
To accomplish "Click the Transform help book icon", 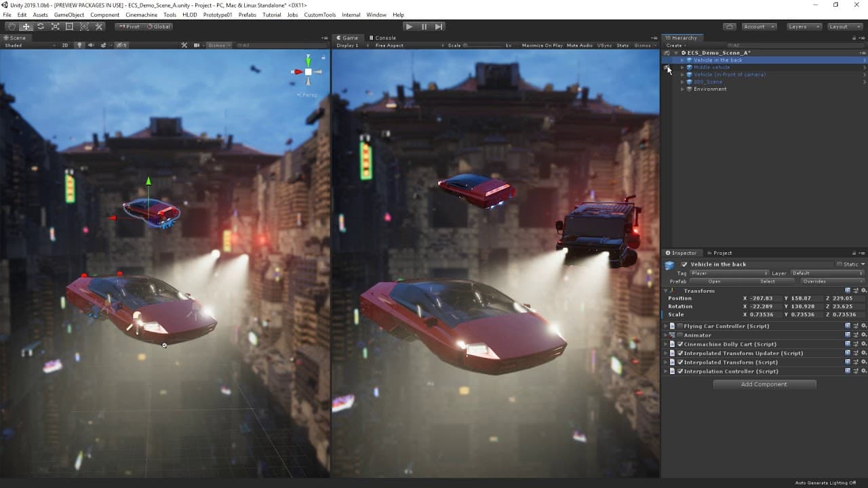I will point(848,291).
